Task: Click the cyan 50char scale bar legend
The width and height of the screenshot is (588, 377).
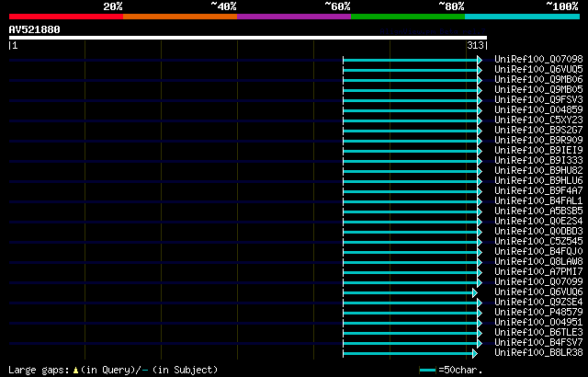Action: pyautogui.click(x=427, y=371)
